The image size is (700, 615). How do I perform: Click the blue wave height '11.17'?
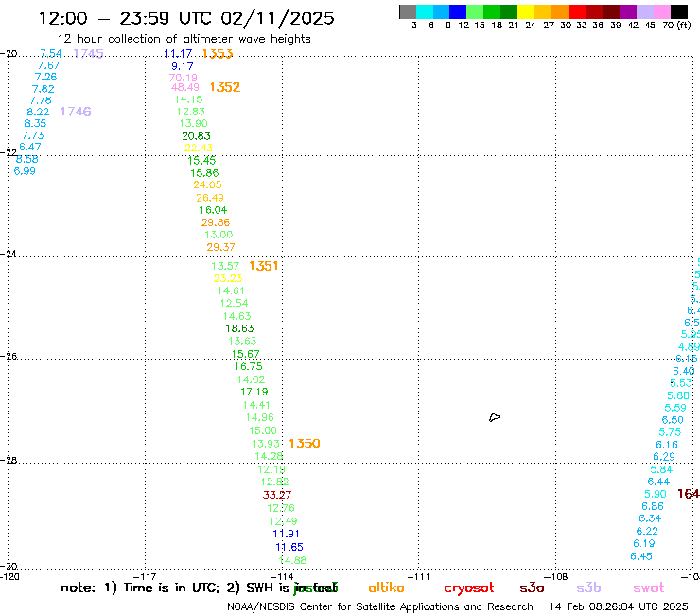[178, 54]
